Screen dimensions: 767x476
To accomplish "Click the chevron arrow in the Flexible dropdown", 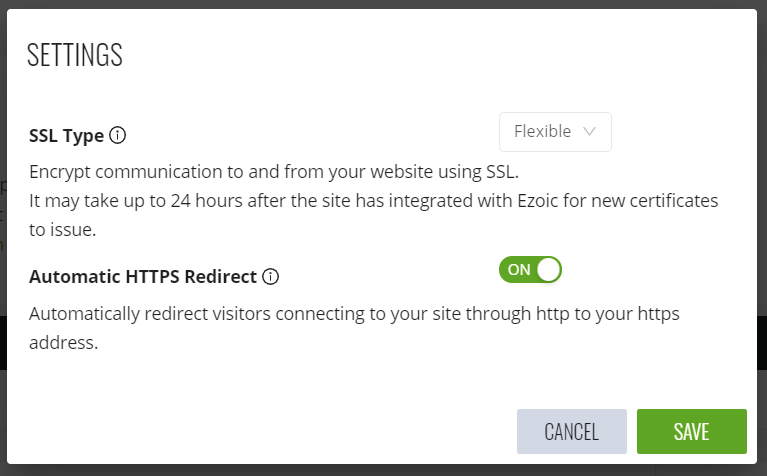I will coord(589,131).
